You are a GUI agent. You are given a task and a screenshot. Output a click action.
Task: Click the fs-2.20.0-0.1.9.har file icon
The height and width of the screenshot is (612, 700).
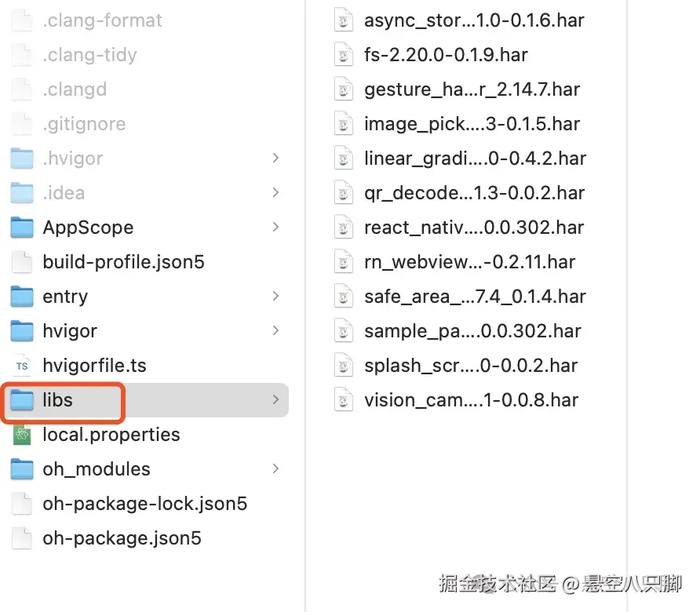click(343, 55)
